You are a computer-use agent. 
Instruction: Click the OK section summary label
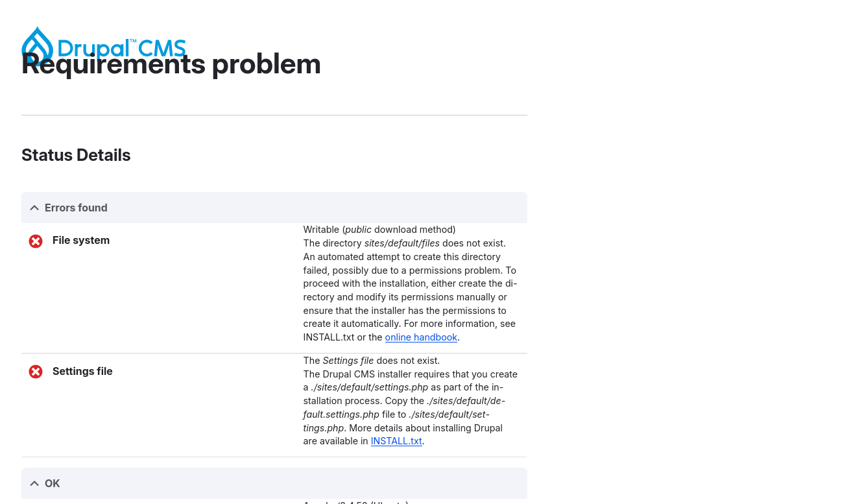click(x=53, y=483)
